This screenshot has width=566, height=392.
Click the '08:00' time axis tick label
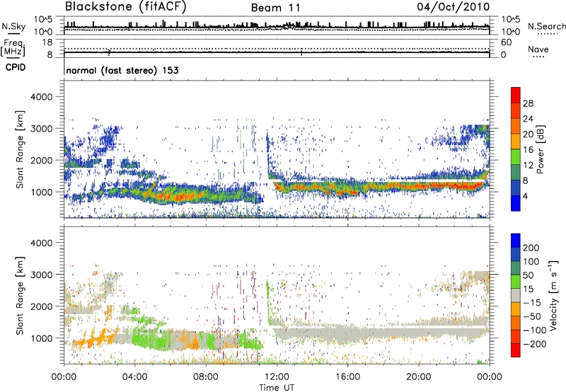point(206,377)
